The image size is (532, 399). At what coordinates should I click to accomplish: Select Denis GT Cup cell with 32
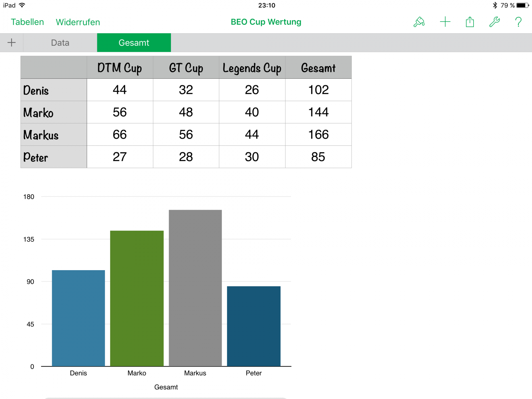point(186,90)
